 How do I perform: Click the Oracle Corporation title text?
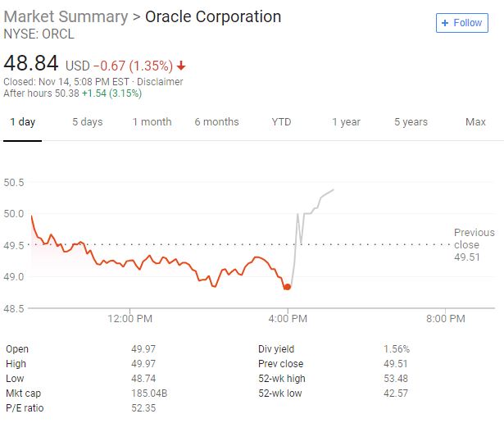tap(213, 16)
